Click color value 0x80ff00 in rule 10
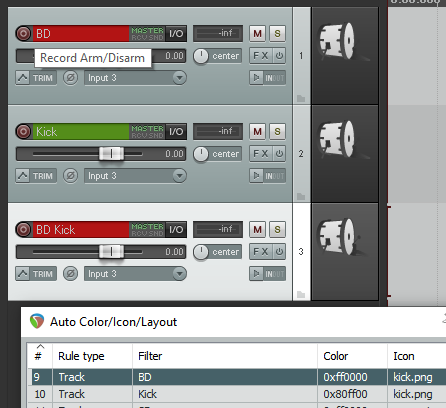Screen dimensions: 446x408 [345, 394]
